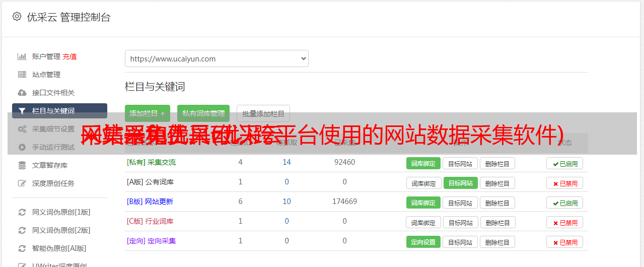The width and height of the screenshot is (644, 267).
Task: Click the edit icon for 深度原创任务
Action: 22,183
